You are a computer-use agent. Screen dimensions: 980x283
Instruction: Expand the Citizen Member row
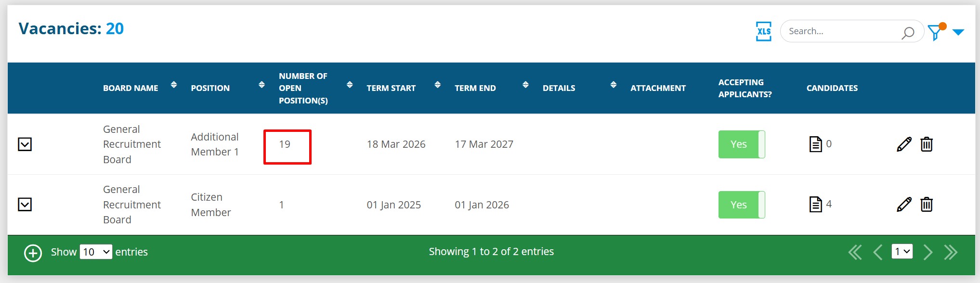(x=25, y=205)
